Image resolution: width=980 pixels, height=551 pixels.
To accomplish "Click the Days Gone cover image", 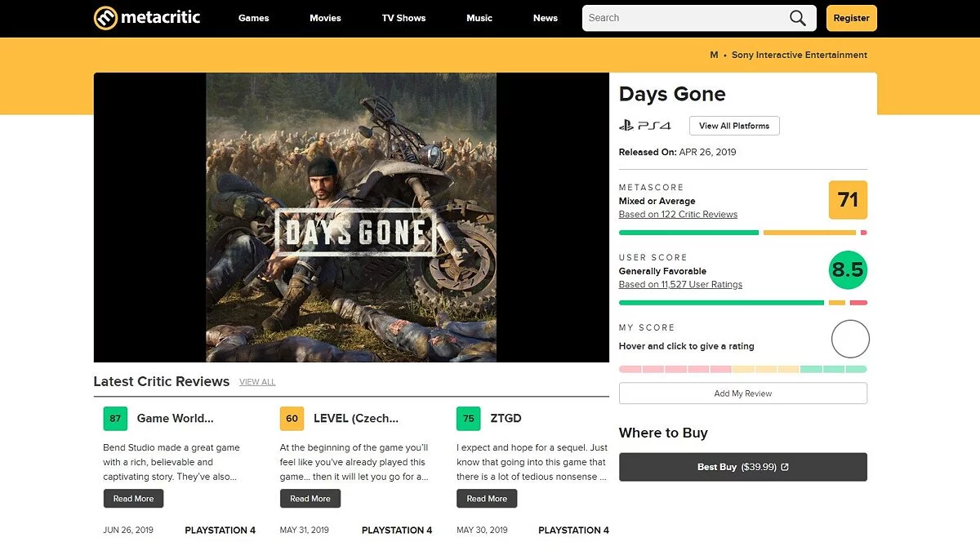I will click(351, 217).
